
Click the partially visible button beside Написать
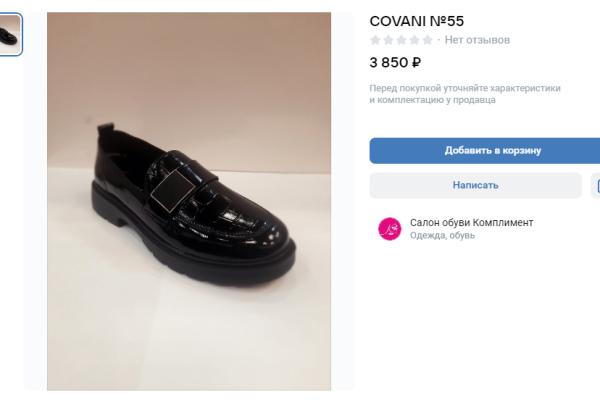pos(596,185)
